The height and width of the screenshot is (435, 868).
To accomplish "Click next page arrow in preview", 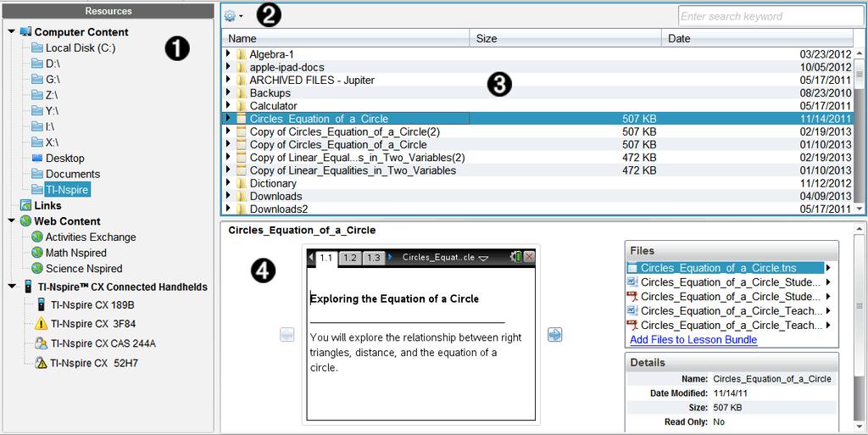I will point(554,334).
